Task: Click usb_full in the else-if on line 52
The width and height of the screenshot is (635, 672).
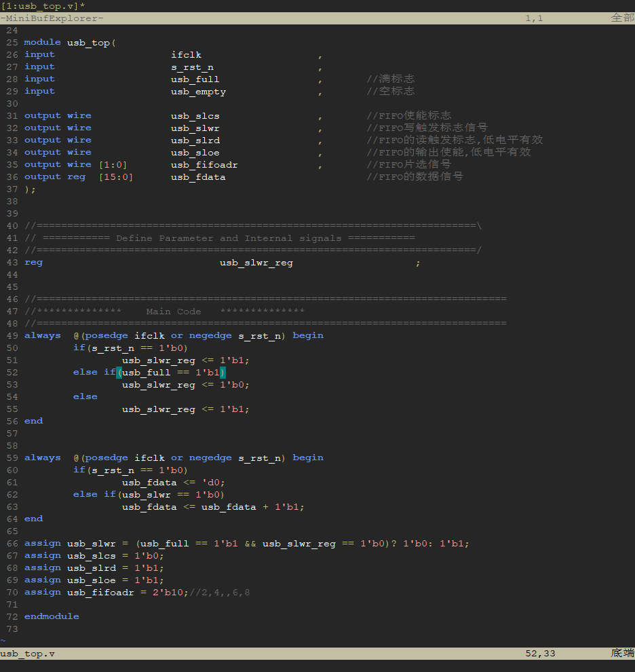Action: click(146, 373)
